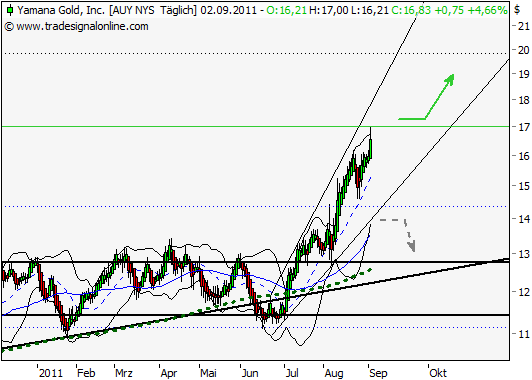Click price axis label '15'
Image resolution: width=532 pixels, height=380 pixels.
click(524, 186)
